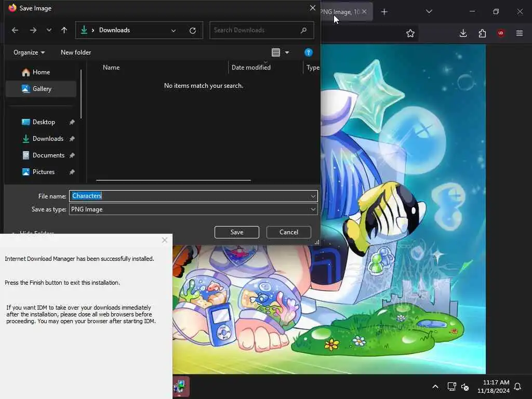Viewport: 532px width, 399px height.
Task: Click the IDM installer taskbar icon
Action: pos(180,387)
